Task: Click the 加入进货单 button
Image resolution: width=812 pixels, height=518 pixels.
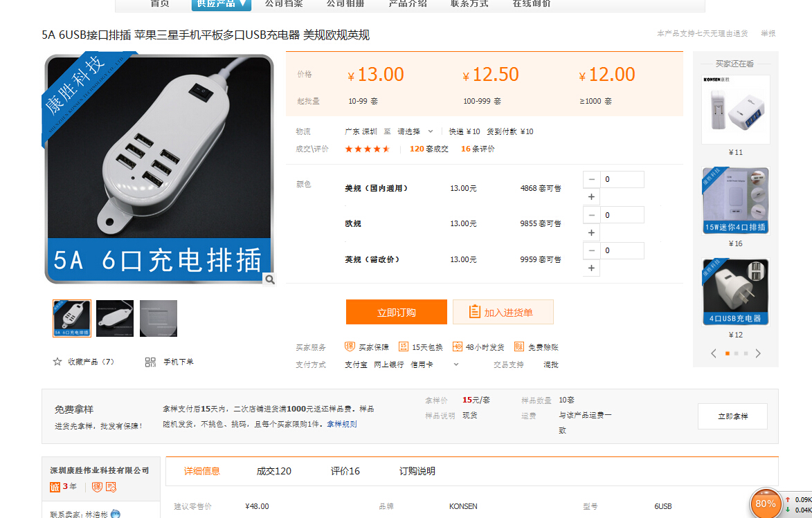Action: tap(503, 312)
